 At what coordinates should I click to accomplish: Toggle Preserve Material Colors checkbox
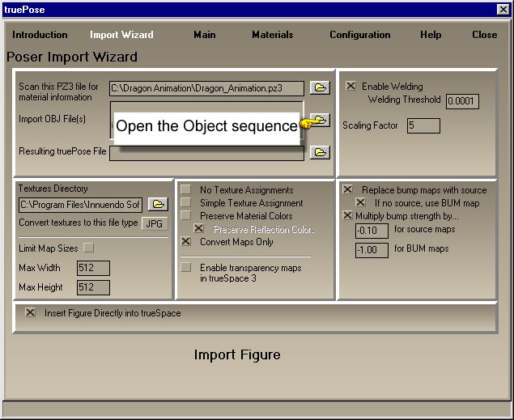186,216
